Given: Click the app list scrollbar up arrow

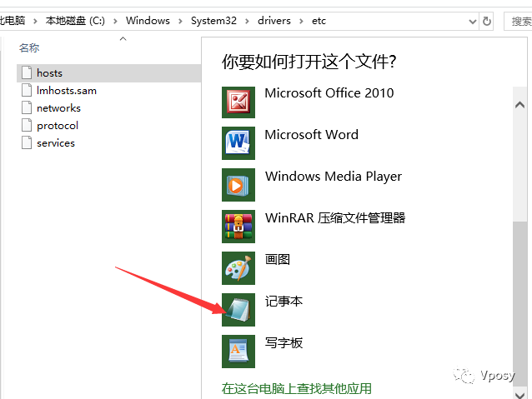Looking at the screenshot, I should pos(519,105).
